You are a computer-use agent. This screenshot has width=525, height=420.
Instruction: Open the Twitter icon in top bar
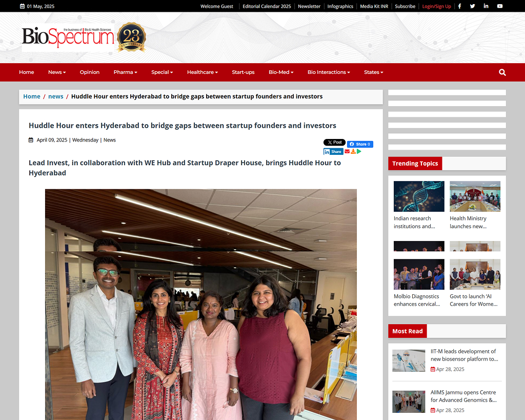(x=472, y=6)
